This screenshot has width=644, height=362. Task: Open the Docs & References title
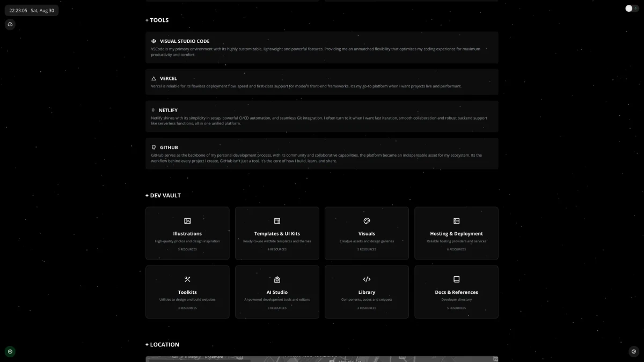tap(456, 292)
